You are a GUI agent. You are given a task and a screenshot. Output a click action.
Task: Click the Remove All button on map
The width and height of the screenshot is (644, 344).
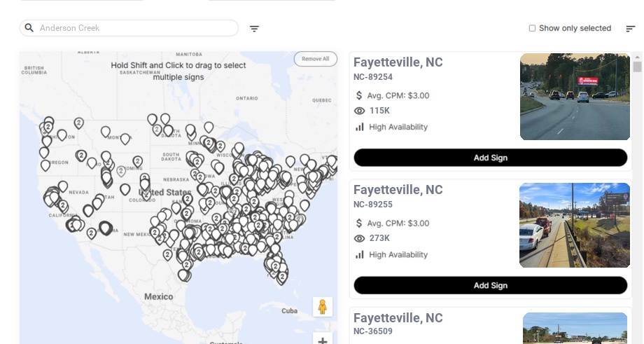tap(315, 59)
